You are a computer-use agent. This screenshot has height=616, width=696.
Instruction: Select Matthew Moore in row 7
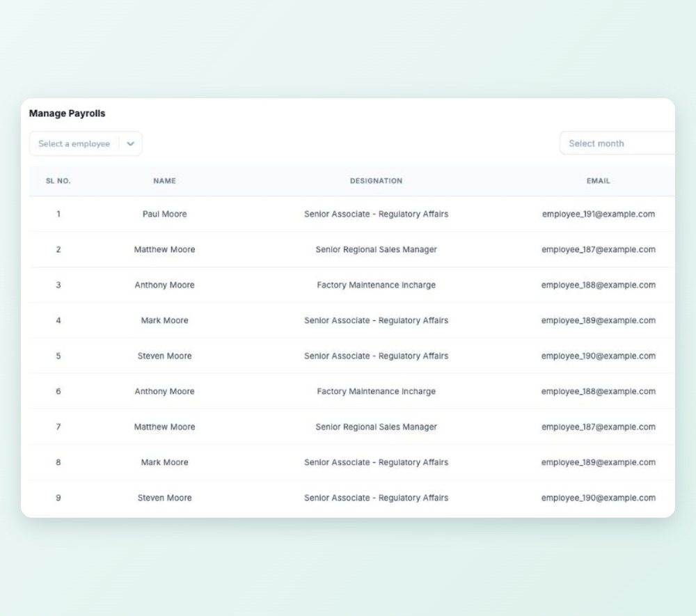pyautogui.click(x=165, y=427)
